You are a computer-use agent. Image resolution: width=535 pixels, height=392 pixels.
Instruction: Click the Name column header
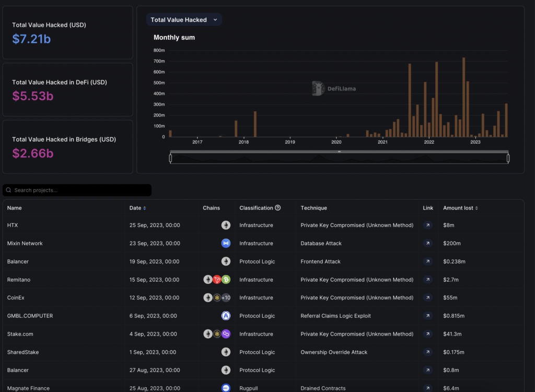14,208
